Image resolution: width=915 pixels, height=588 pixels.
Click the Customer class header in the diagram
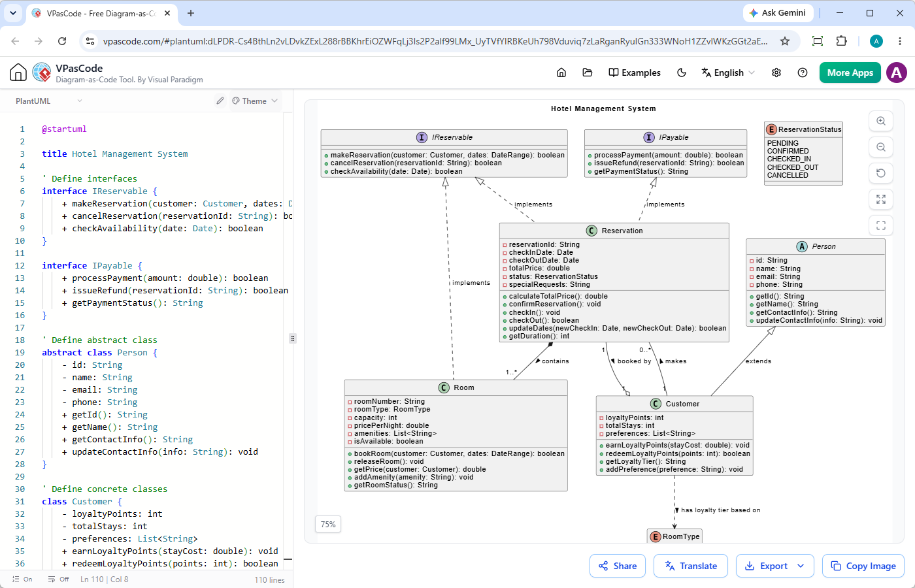click(x=674, y=404)
